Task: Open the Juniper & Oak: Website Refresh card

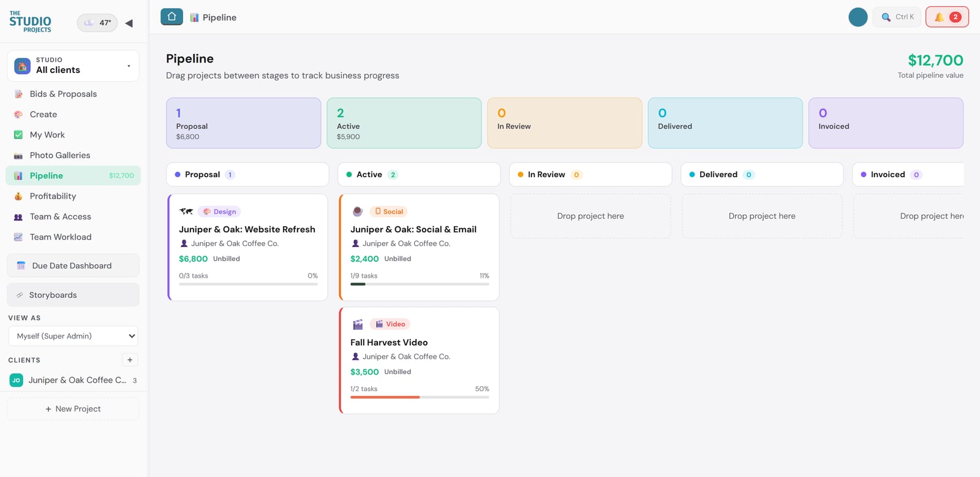Action: click(247, 247)
